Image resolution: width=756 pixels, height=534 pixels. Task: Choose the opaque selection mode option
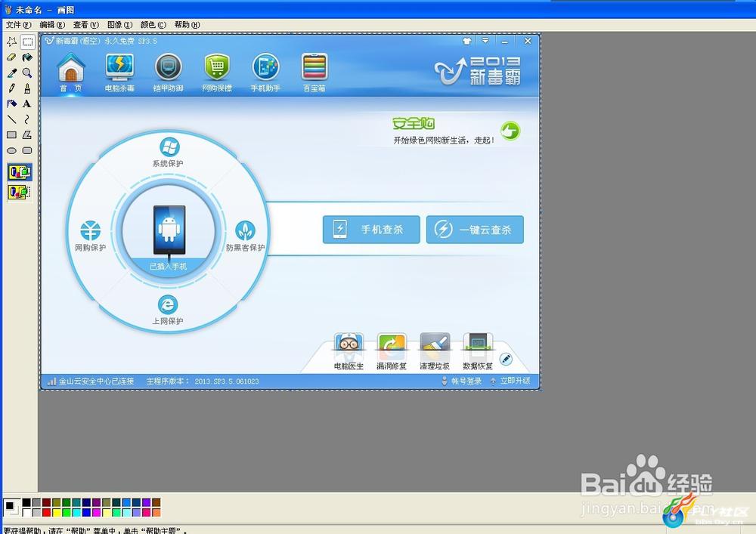tap(20, 172)
